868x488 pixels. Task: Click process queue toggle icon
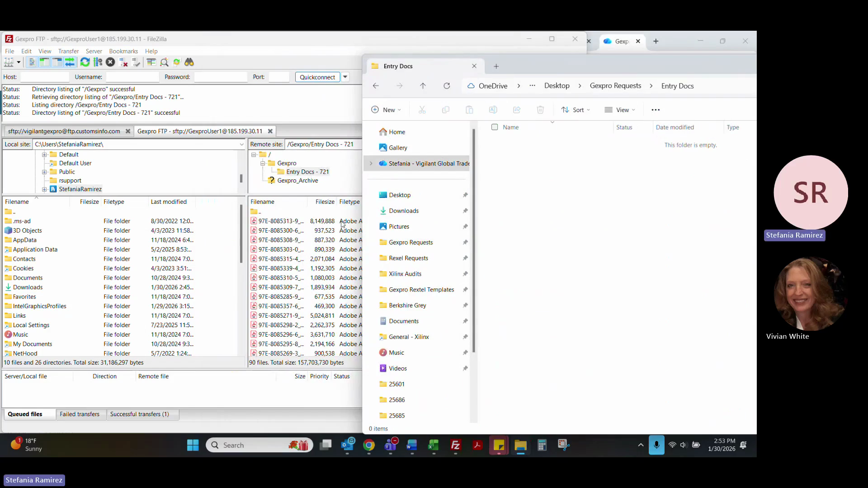(x=98, y=62)
